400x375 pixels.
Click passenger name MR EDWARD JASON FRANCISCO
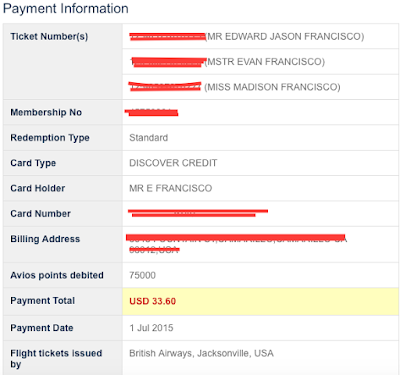click(286, 36)
